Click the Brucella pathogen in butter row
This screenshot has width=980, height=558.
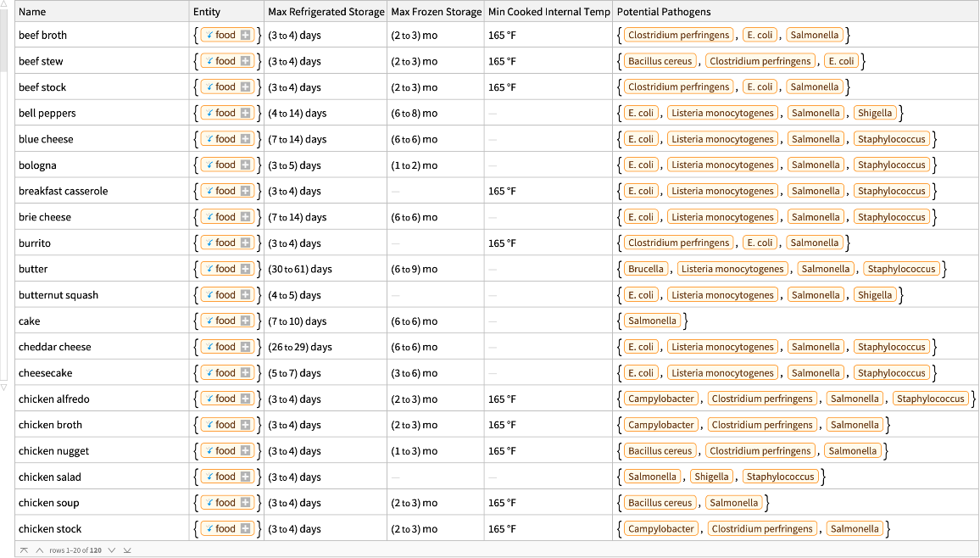pyautogui.click(x=646, y=269)
